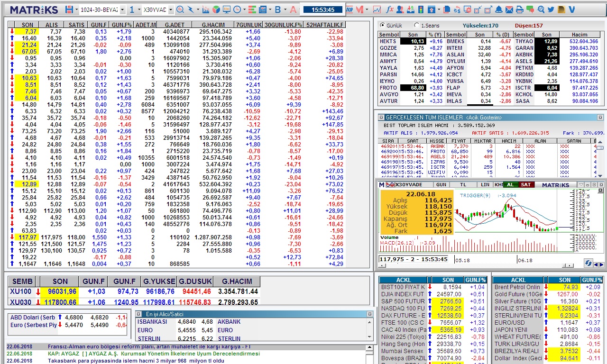Click the 7GUNLUK column header
Viewport: 607px width, 364px height.
(x=249, y=25)
